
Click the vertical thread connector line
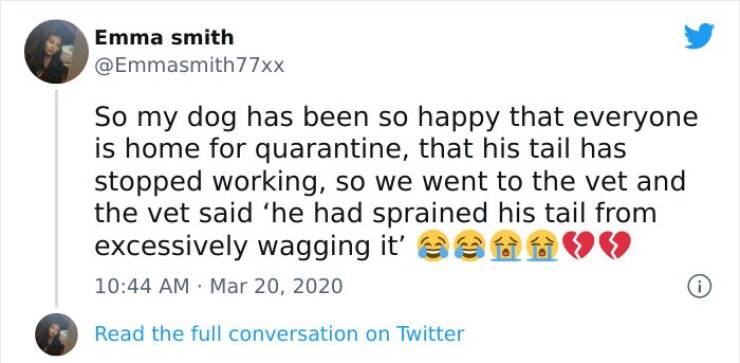(56, 198)
